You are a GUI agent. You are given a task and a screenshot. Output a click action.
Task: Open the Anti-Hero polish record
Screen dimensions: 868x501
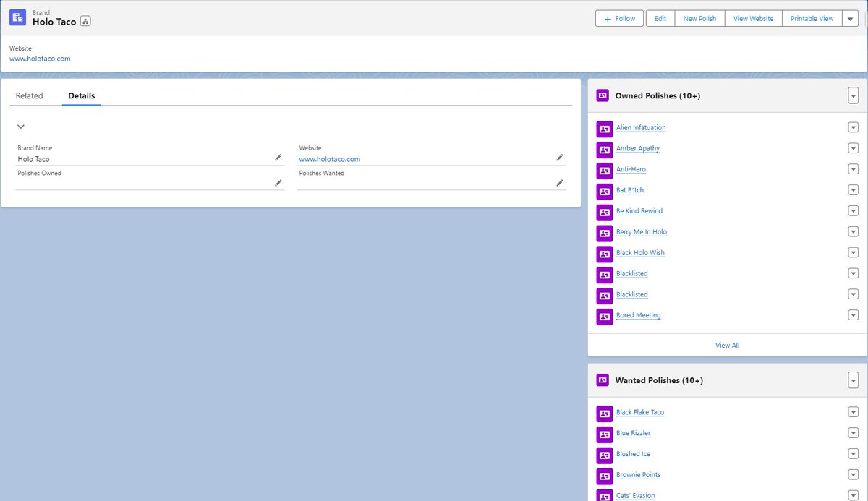tap(631, 169)
